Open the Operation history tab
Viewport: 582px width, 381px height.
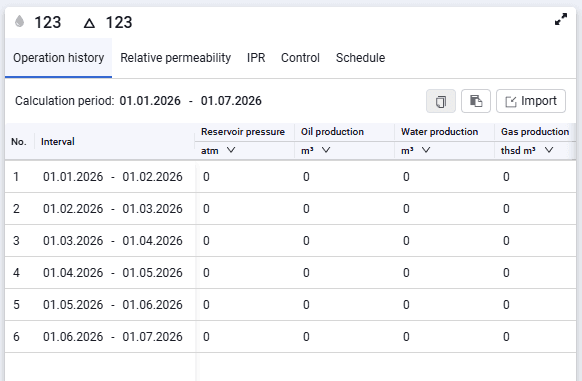(x=58, y=58)
